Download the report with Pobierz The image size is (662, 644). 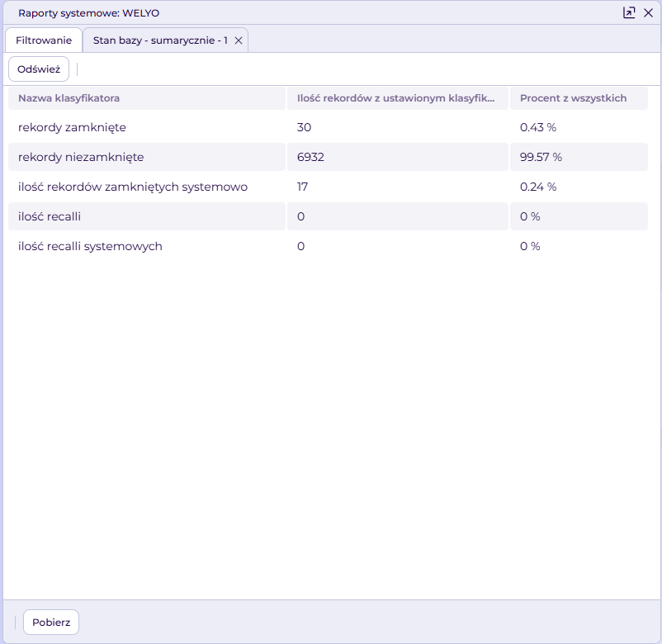click(x=51, y=622)
